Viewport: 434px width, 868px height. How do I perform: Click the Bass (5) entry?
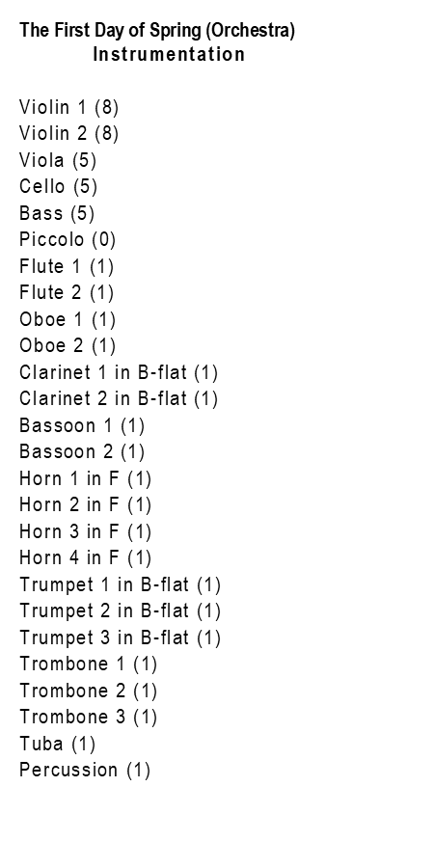click(x=57, y=213)
